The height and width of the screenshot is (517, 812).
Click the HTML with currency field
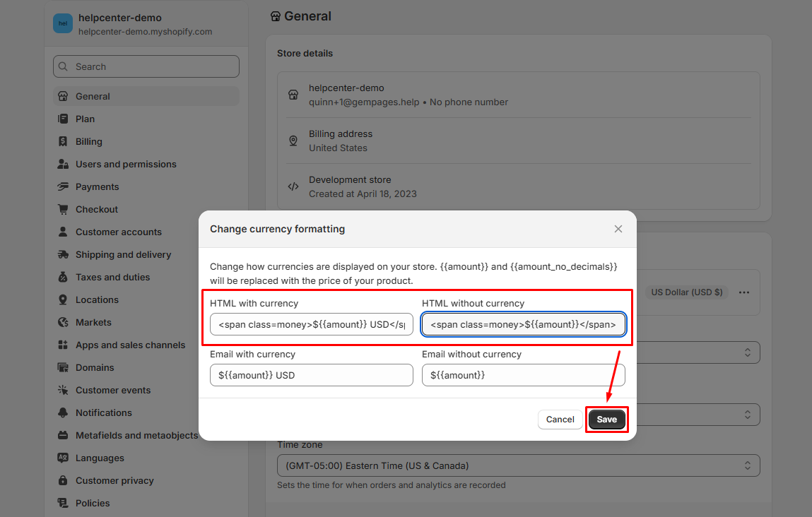pyautogui.click(x=311, y=325)
